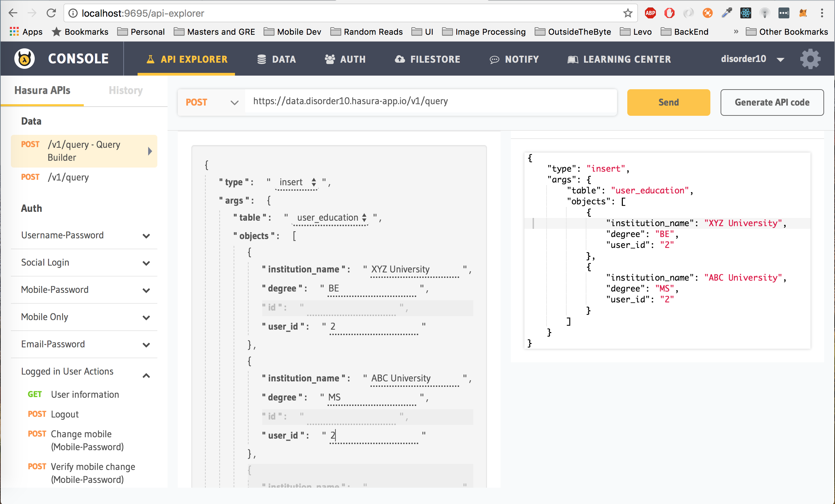Change the user_education table selector
The height and width of the screenshot is (504, 835).
(331, 218)
